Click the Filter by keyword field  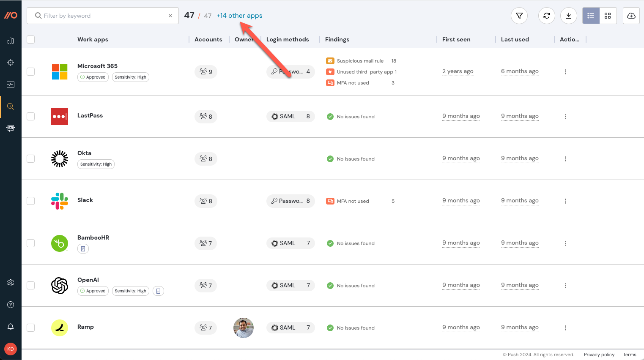[x=103, y=16]
